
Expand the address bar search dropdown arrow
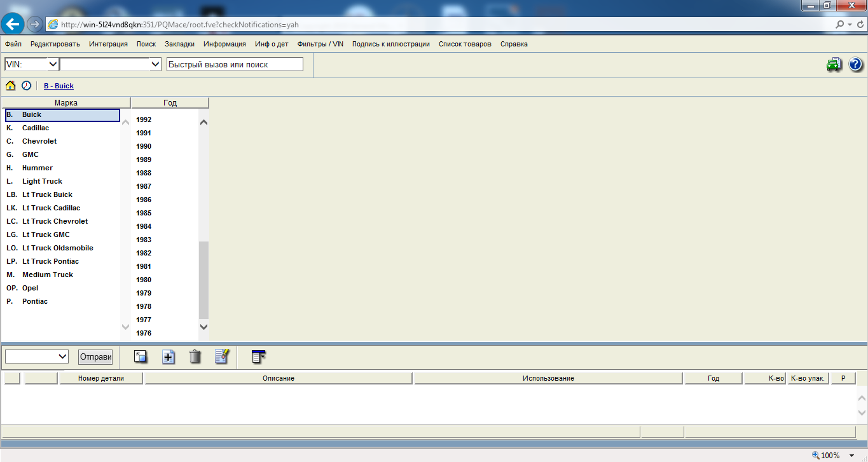point(850,25)
